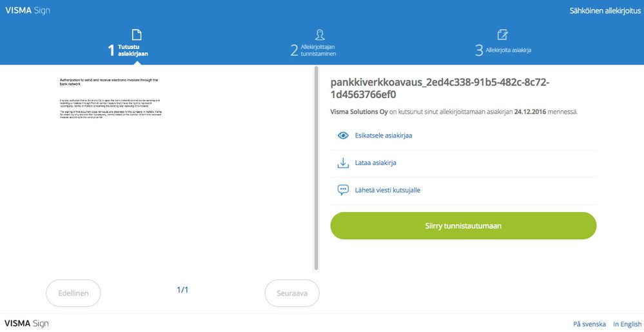
Task: Switch language with In English
Action: pos(627,324)
